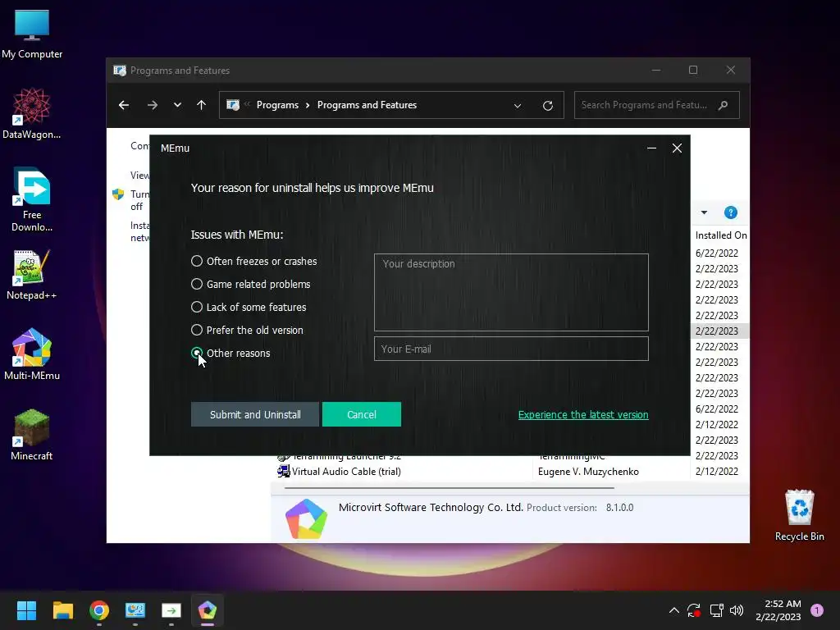Click 'Programs and Features' breadcrumb
The image size is (840, 630).
pos(367,105)
